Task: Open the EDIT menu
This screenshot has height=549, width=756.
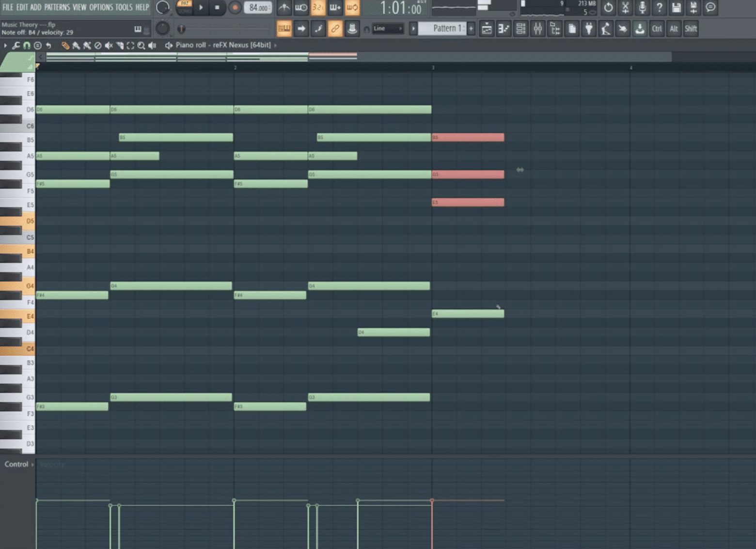Action: [x=22, y=7]
